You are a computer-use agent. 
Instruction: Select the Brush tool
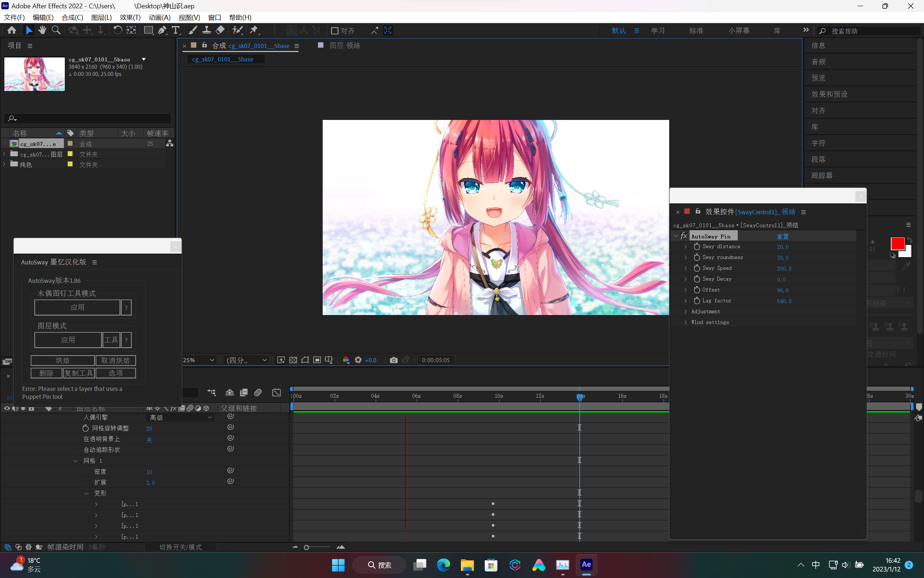coord(193,30)
